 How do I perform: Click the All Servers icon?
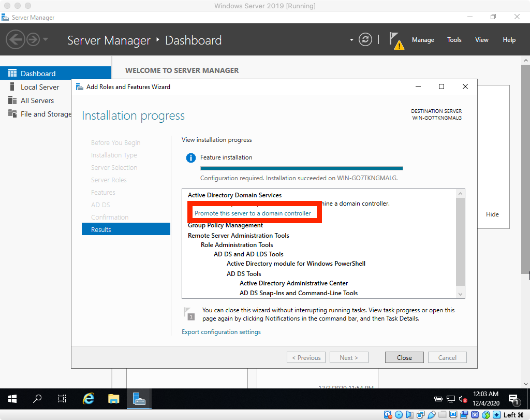(x=12, y=100)
